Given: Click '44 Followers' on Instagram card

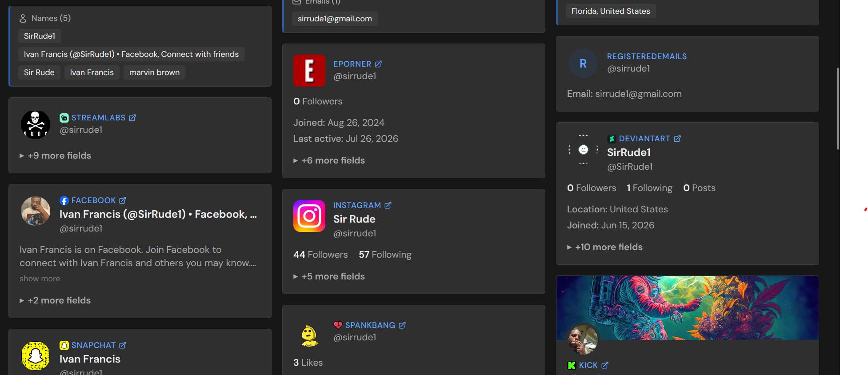Looking at the screenshot, I should tap(320, 255).
